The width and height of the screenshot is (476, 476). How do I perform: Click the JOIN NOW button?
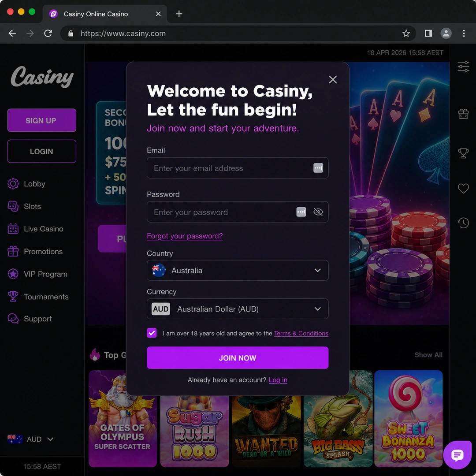point(238,357)
